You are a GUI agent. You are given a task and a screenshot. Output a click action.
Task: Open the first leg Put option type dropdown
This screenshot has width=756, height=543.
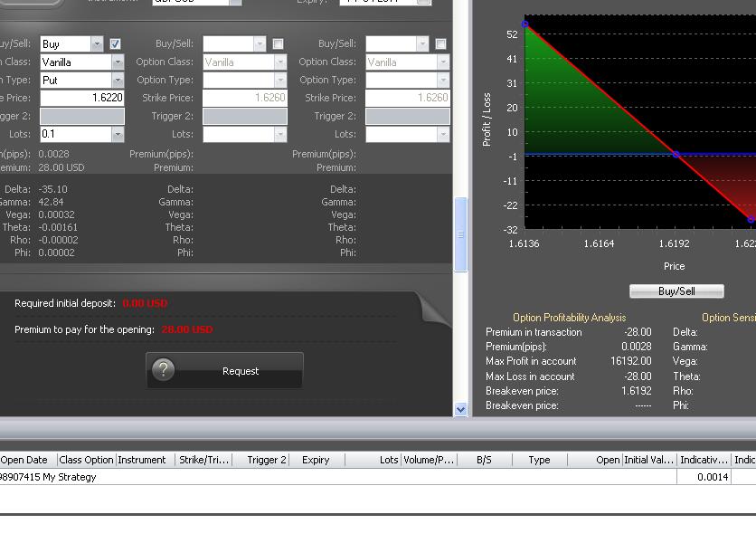(118, 81)
